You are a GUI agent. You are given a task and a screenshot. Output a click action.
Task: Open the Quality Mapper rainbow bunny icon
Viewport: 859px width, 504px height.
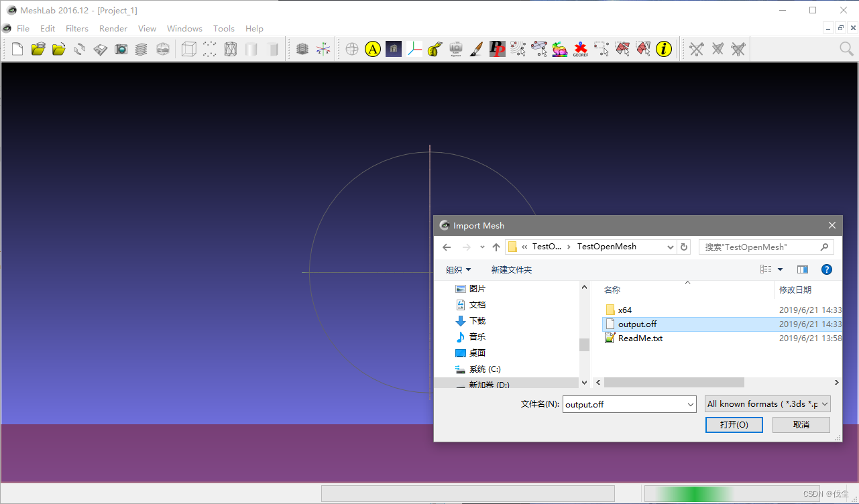tap(560, 48)
